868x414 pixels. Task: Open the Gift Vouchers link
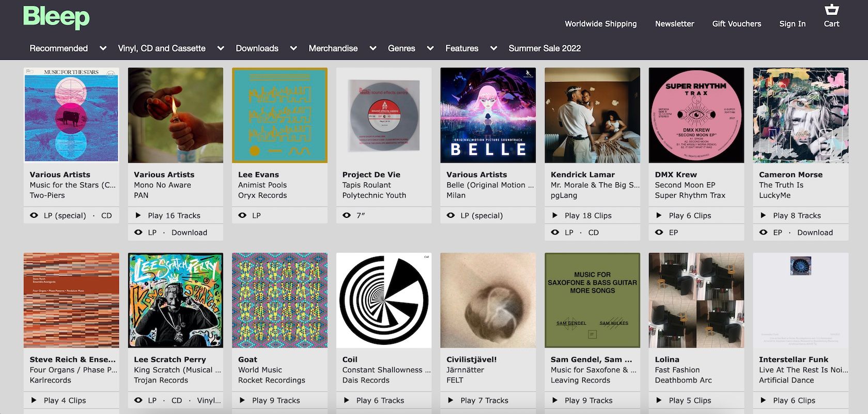(736, 24)
